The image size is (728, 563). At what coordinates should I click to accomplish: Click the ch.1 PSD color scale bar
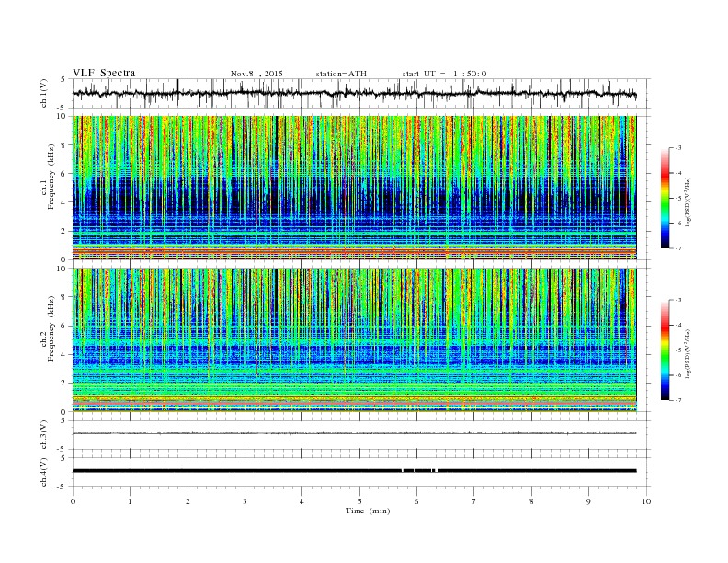[665, 198]
